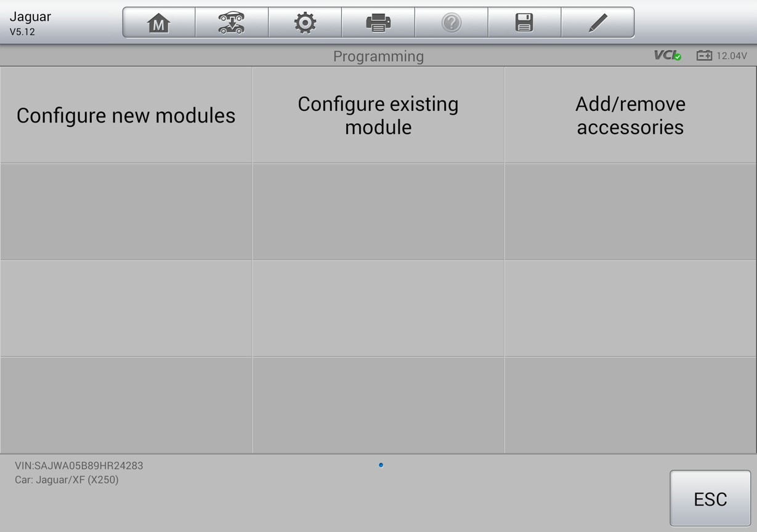Image resolution: width=757 pixels, height=532 pixels.
Task: Tap the battery voltage indicator icon
Action: click(x=704, y=55)
